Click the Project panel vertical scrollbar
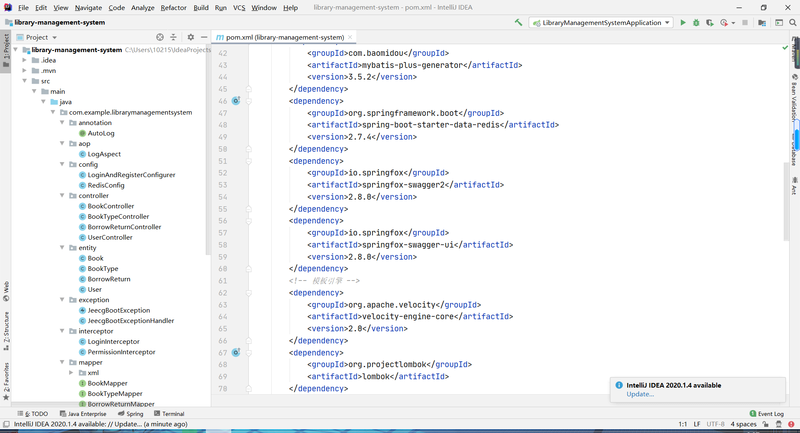Viewport: 800px width, 433px height. click(208, 153)
